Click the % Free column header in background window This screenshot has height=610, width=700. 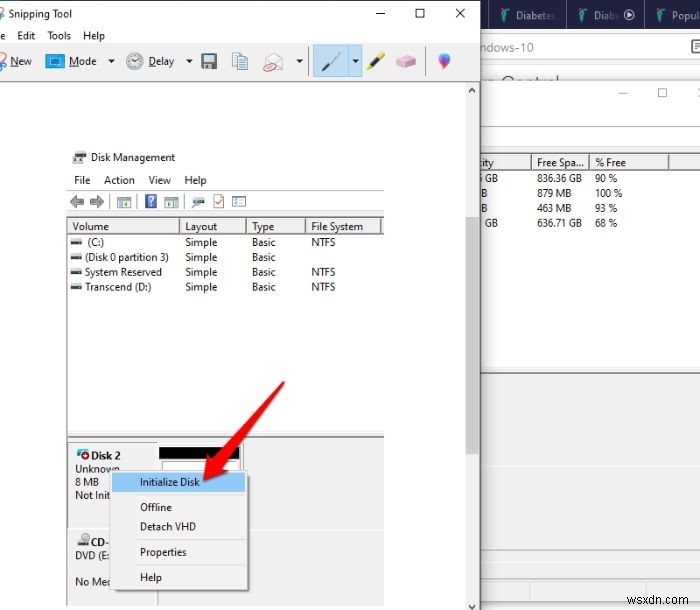click(629, 162)
